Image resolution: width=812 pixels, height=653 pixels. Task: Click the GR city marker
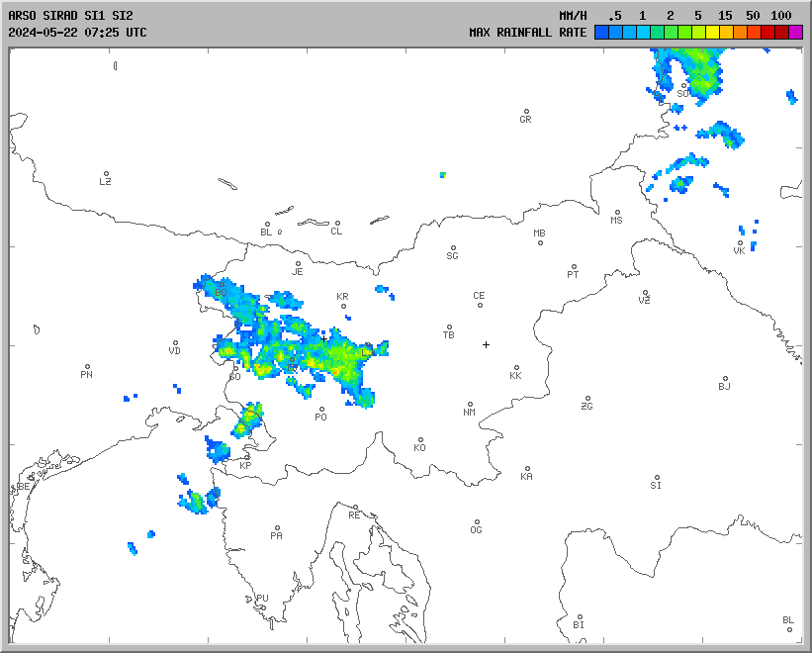[526, 112]
